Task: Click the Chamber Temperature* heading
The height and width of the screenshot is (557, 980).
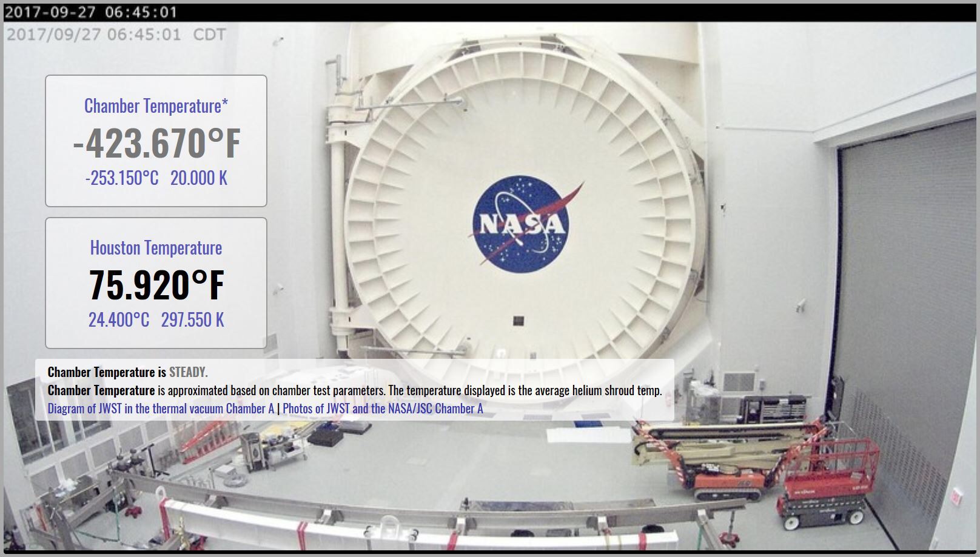Action: point(156,106)
